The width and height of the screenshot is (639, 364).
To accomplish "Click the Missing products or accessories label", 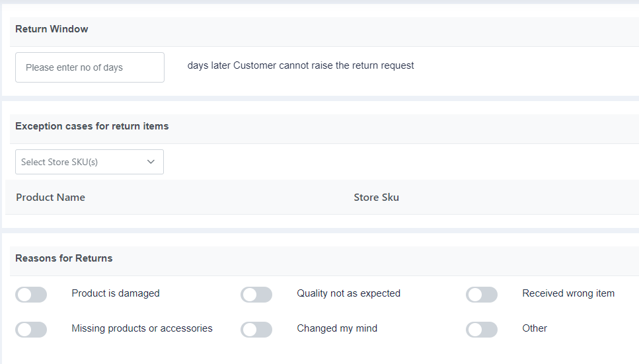I will 142,328.
